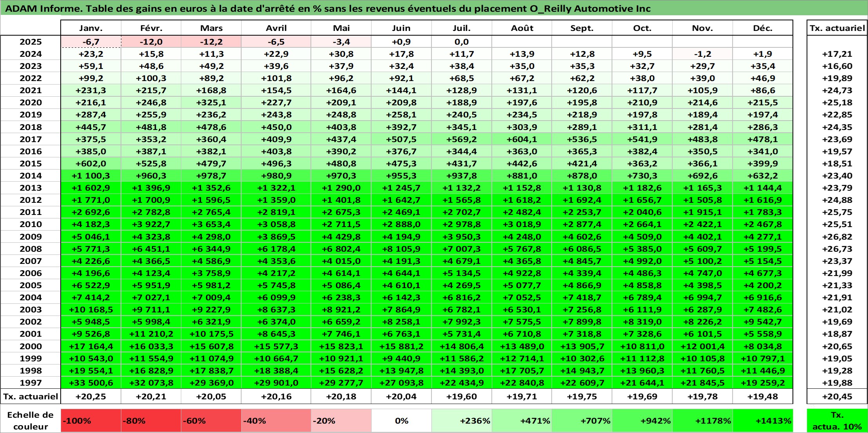Viewport: 868px width, 433px height.
Task: Select the +1178% color scale swatch
Action: tap(702, 421)
